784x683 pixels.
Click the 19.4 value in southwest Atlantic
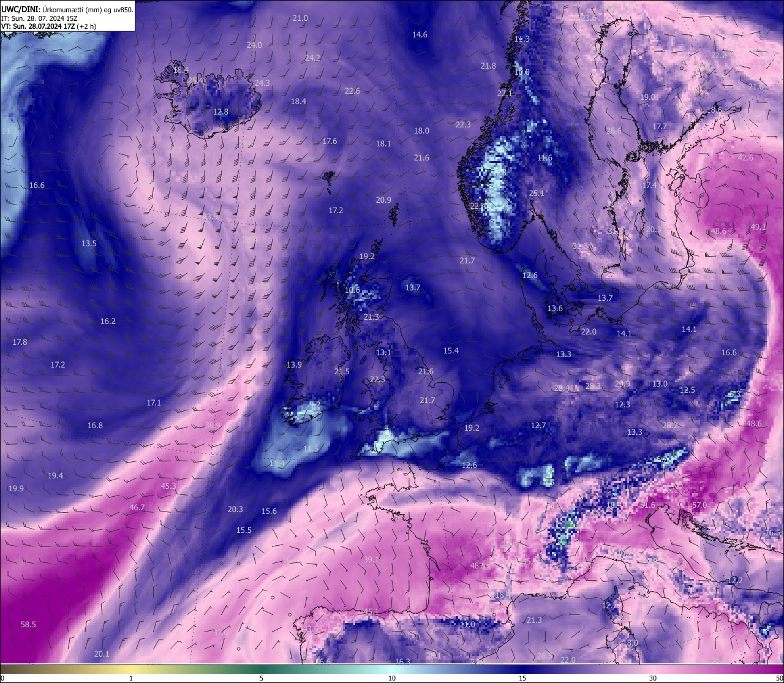tap(55, 475)
